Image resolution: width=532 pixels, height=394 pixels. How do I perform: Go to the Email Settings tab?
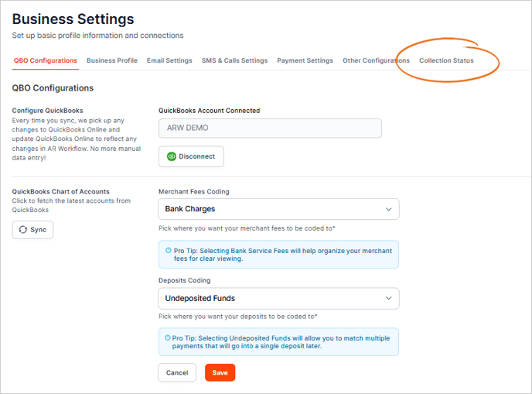pos(169,60)
